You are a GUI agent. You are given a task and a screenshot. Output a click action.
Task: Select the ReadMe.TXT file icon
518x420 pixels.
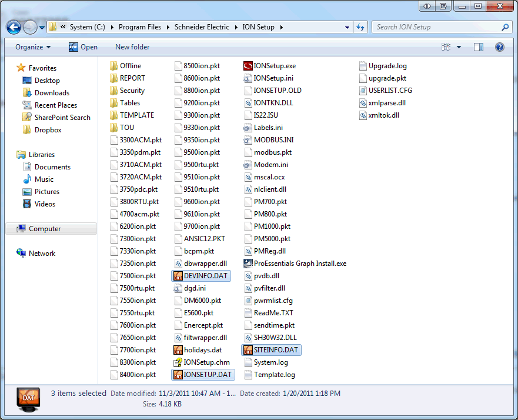coord(248,313)
